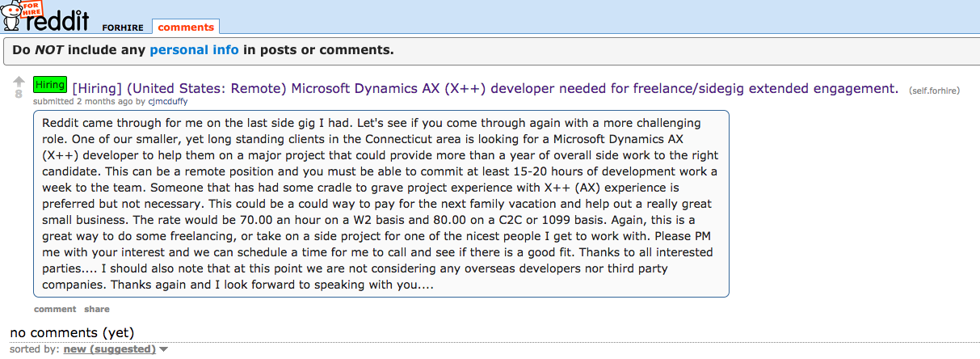Open the Microsoft Dynamics AX developer post title
The width and height of the screenshot is (980, 359).
(x=485, y=88)
